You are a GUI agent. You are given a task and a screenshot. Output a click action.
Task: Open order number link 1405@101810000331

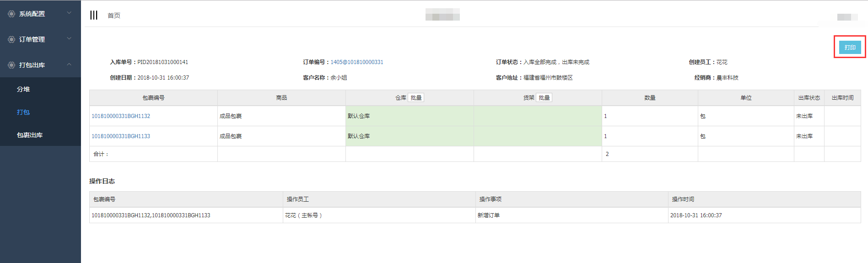[357, 62]
